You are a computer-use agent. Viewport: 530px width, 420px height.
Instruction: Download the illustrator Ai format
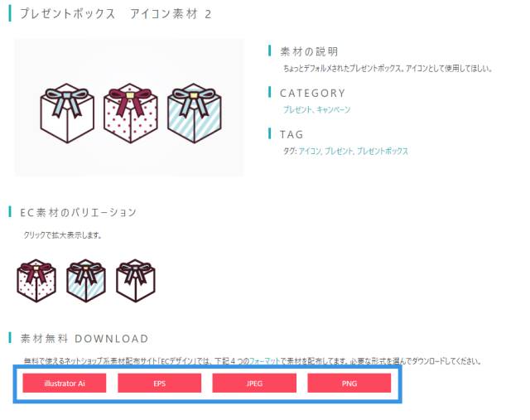coord(65,384)
